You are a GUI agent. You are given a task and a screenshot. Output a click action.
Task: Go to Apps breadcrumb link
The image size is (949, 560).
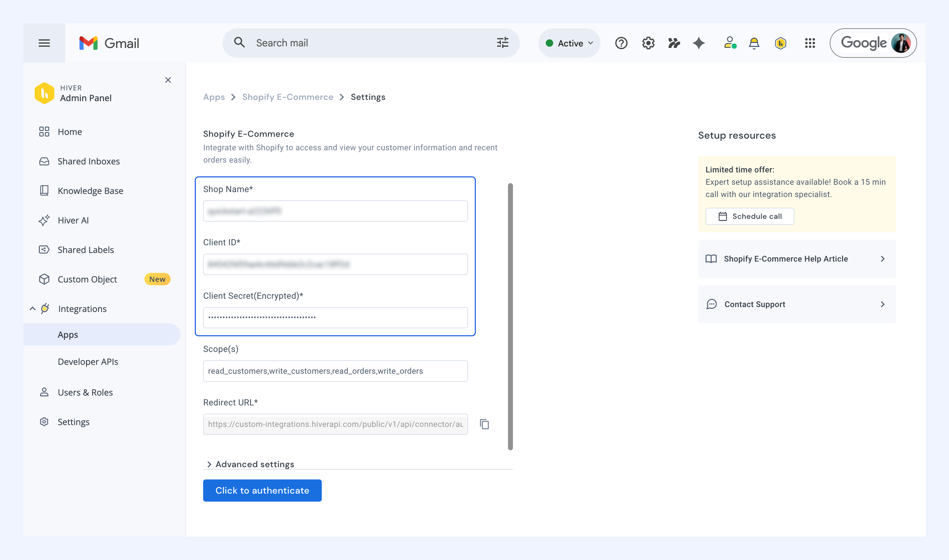pyautogui.click(x=214, y=97)
